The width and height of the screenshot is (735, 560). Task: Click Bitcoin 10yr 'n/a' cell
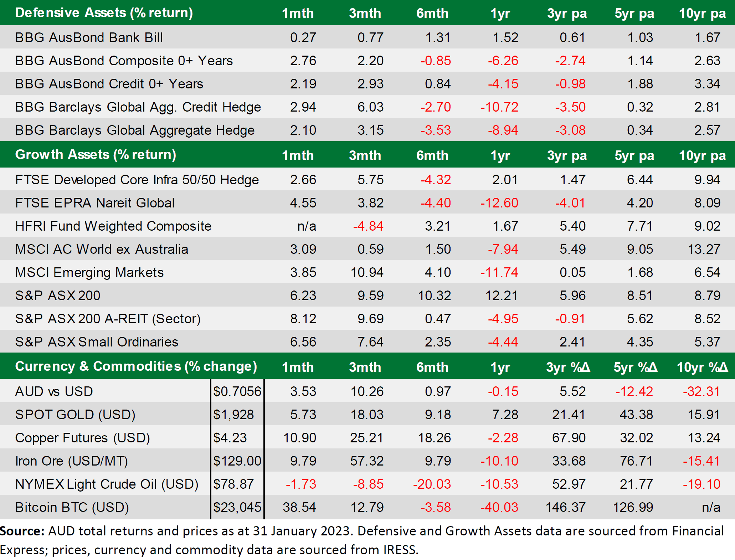click(x=711, y=507)
